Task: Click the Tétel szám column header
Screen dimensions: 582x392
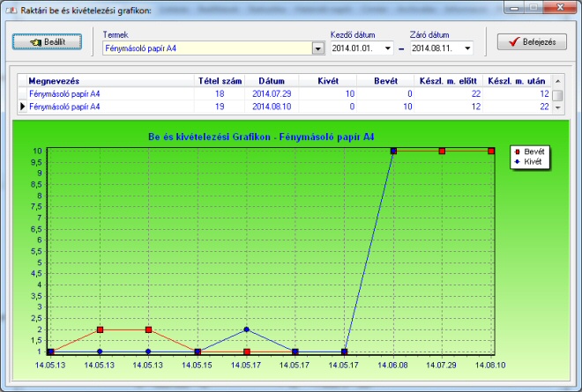Action: pyautogui.click(x=220, y=81)
